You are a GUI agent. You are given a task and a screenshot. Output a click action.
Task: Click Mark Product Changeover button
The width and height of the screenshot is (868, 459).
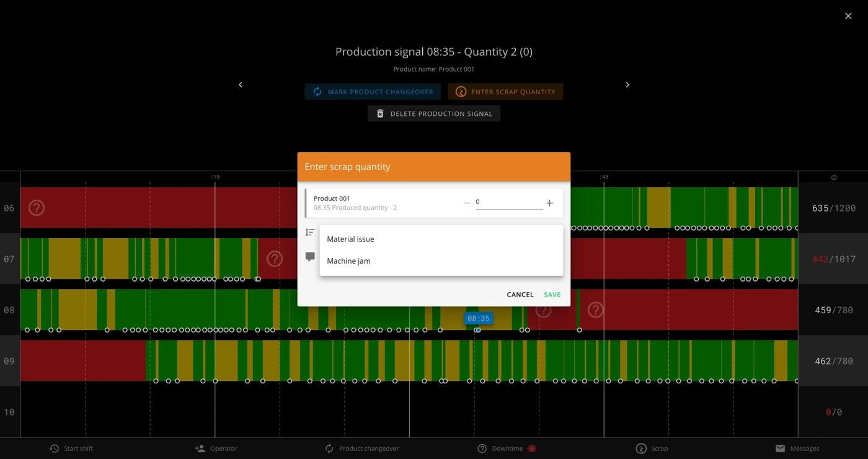coord(373,92)
